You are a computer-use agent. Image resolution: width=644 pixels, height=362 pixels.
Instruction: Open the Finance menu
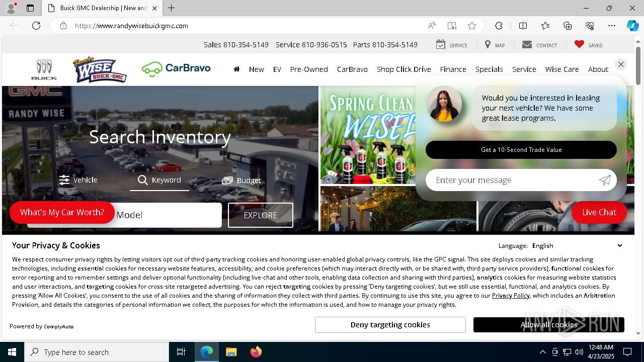[453, 69]
